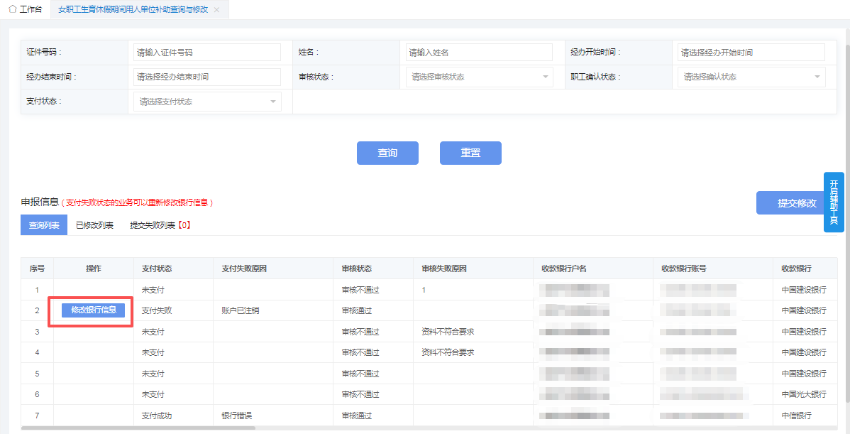850x434 pixels.
Task: Click the 操作 column header
Action: point(94,268)
